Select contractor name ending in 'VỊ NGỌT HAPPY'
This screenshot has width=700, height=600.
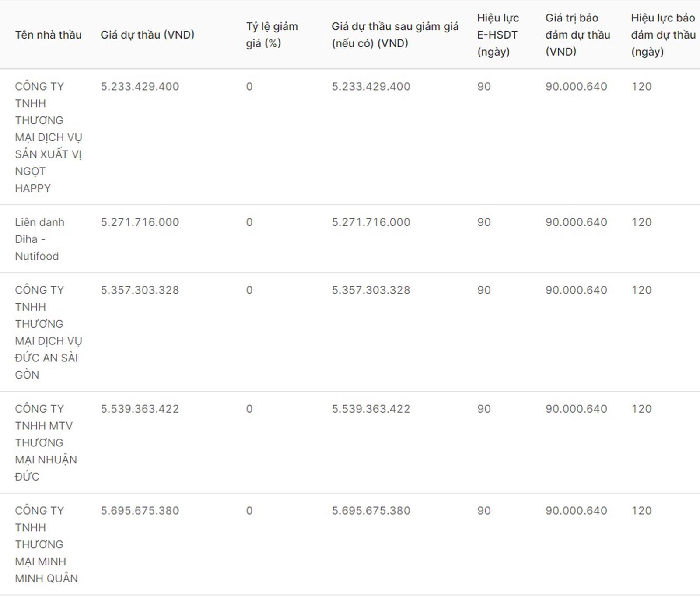click(x=48, y=137)
